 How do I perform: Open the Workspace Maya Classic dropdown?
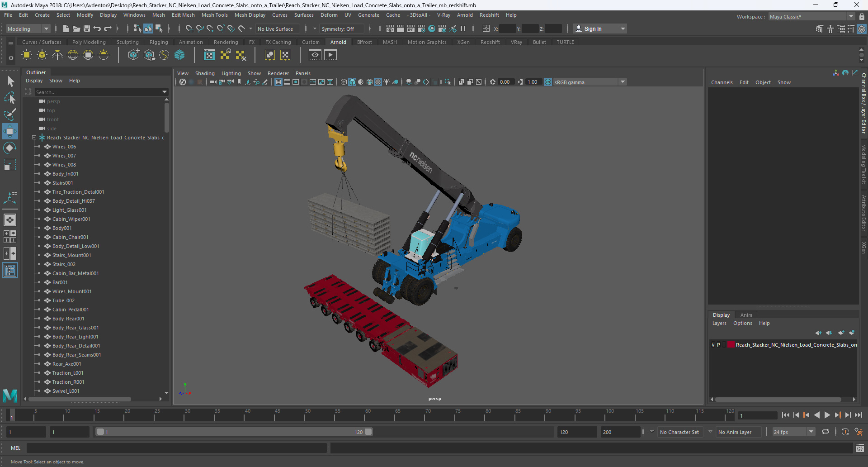point(811,17)
